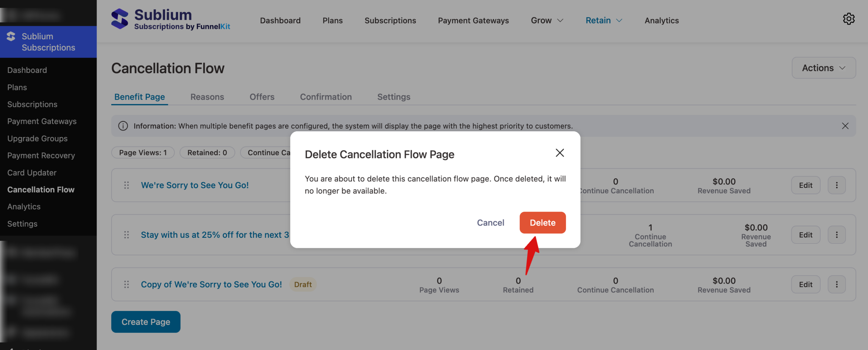This screenshot has width=868, height=350.
Task: Click the Sublium logo in header
Action: (x=120, y=19)
